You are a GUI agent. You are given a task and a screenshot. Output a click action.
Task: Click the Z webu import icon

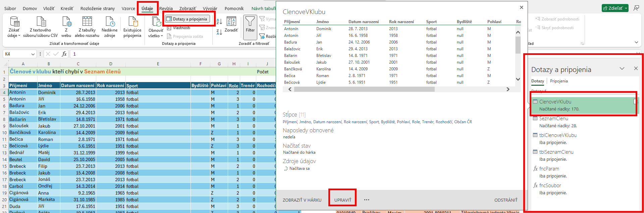tap(66, 22)
